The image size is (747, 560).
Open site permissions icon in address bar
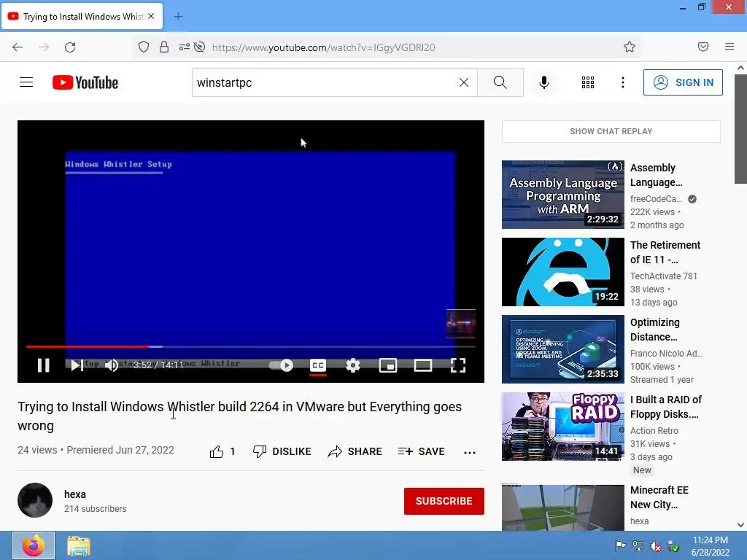pos(184,47)
